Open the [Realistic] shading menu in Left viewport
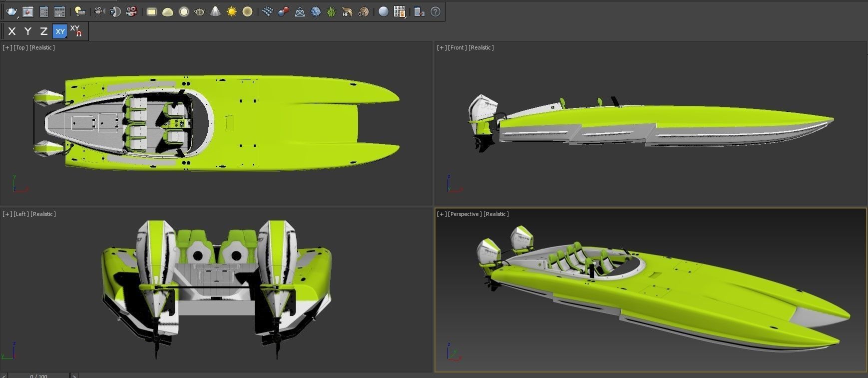The width and height of the screenshot is (868, 378). point(43,214)
